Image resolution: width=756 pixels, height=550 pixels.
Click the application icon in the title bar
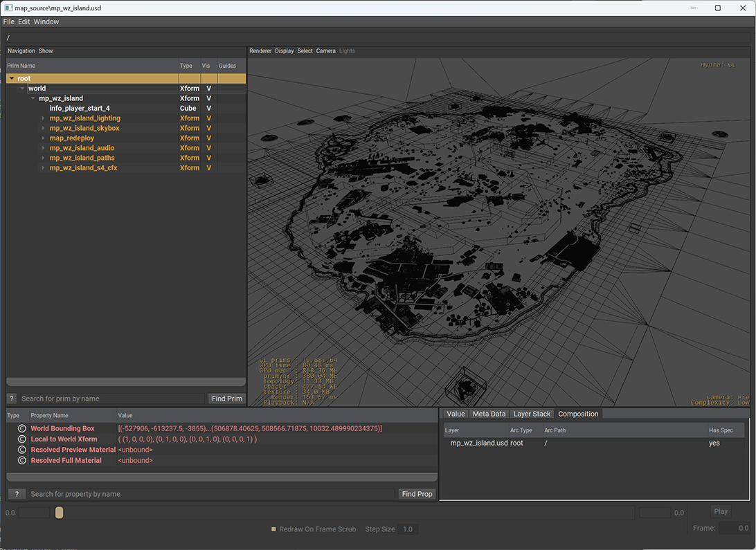[x=8, y=8]
